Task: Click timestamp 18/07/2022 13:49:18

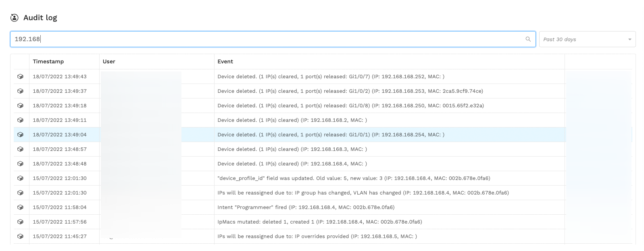Action: pyautogui.click(x=60, y=106)
